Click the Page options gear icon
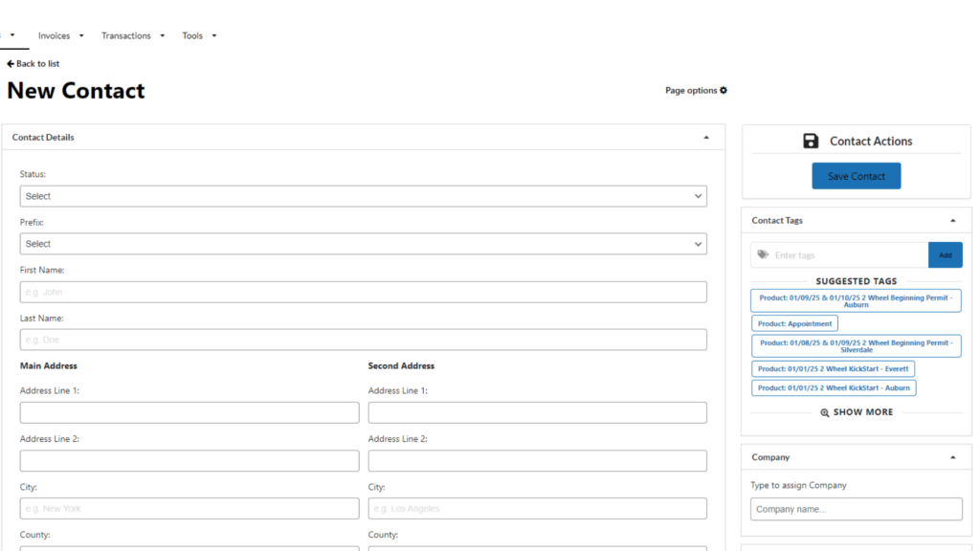 [724, 91]
